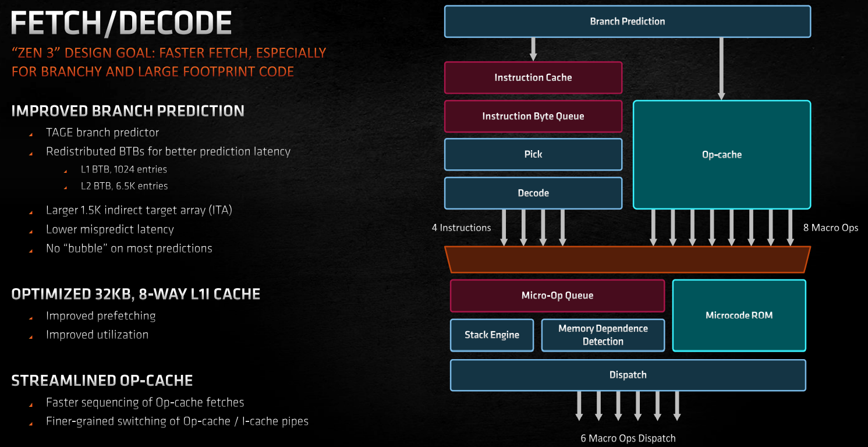The width and height of the screenshot is (868, 447).
Task: Click "L1 BTB, 1024 entries" text
Action: coord(124,169)
